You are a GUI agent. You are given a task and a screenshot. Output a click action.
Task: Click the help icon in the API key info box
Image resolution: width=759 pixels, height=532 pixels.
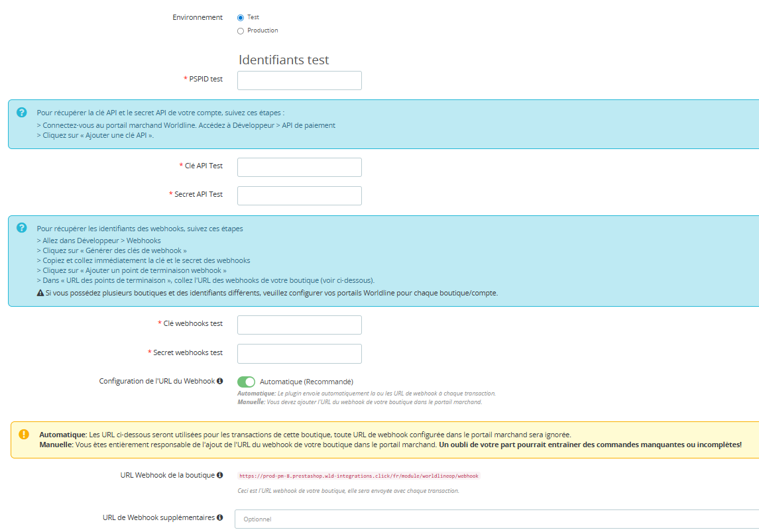22,113
